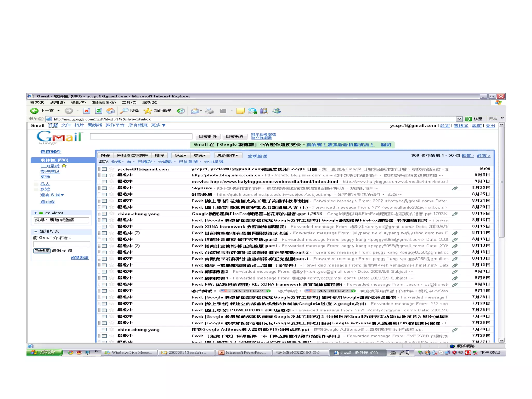Click the IE Back arrow icon
This screenshot has height=399, width=532.
point(34,111)
